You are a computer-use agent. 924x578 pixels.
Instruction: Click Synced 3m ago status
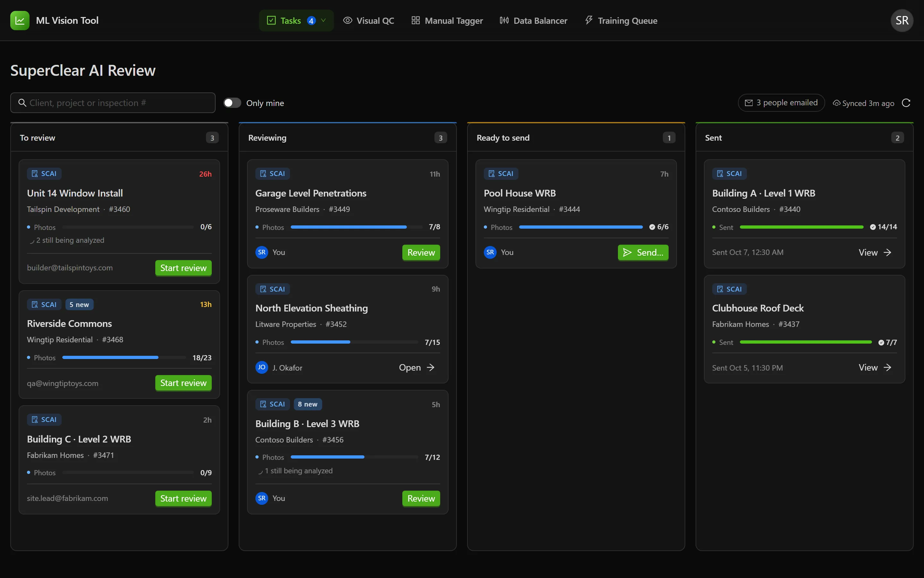(863, 103)
